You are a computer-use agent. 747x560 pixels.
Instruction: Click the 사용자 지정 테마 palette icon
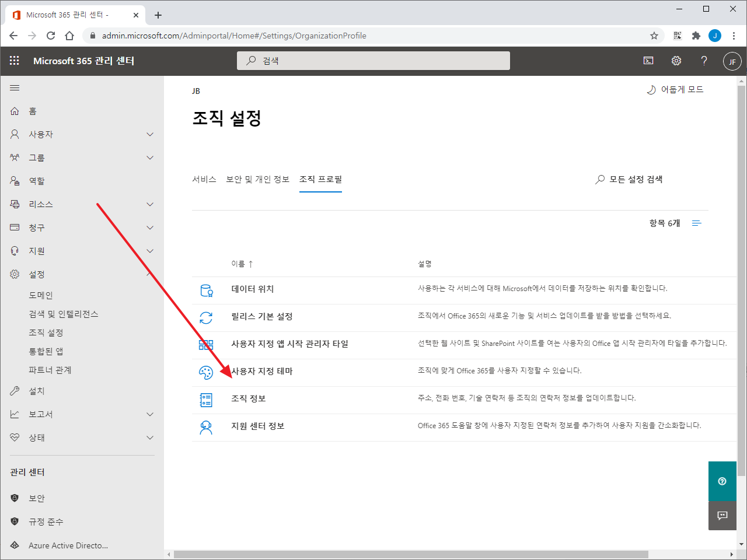click(206, 373)
